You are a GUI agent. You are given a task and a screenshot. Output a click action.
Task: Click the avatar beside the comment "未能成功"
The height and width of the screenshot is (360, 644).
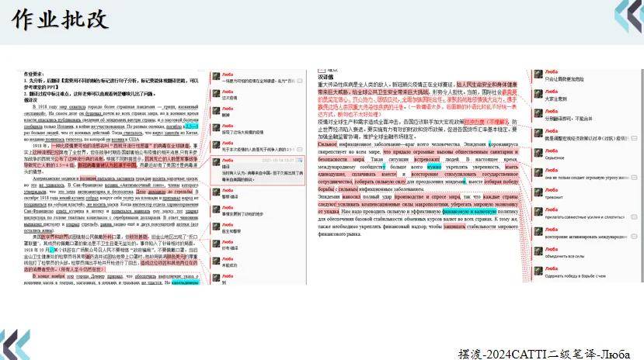point(216,261)
